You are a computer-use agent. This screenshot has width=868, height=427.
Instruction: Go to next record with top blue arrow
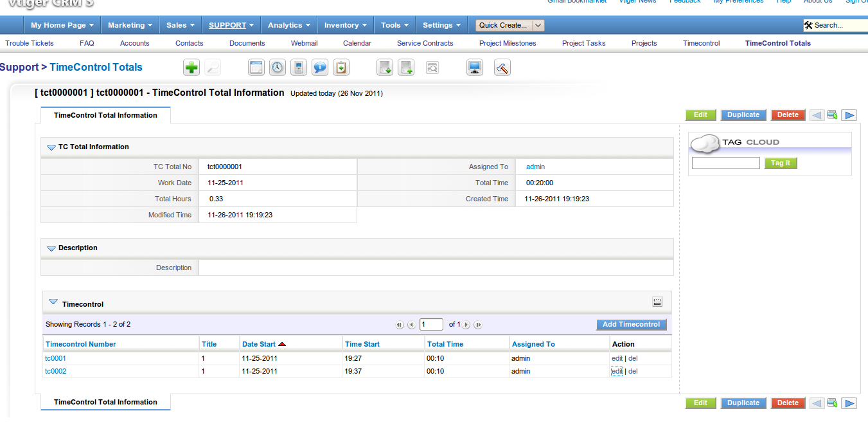click(849, 115)
